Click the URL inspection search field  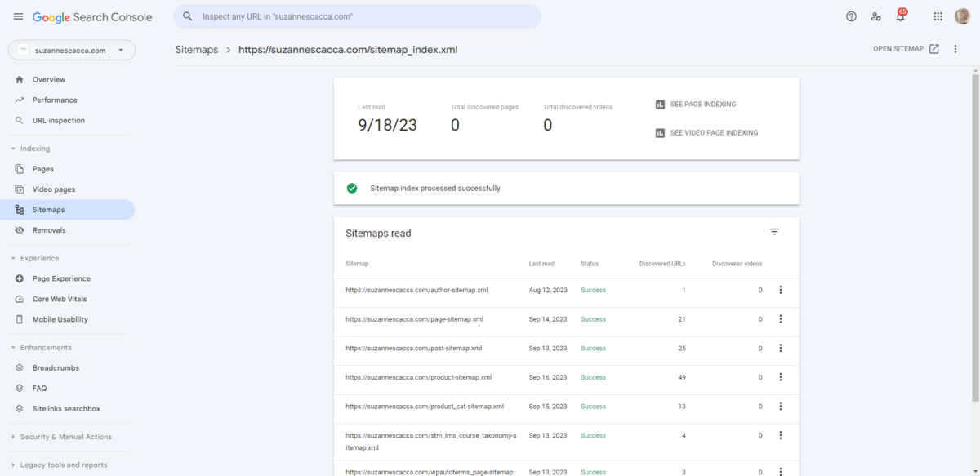click(x=357, y=16)
